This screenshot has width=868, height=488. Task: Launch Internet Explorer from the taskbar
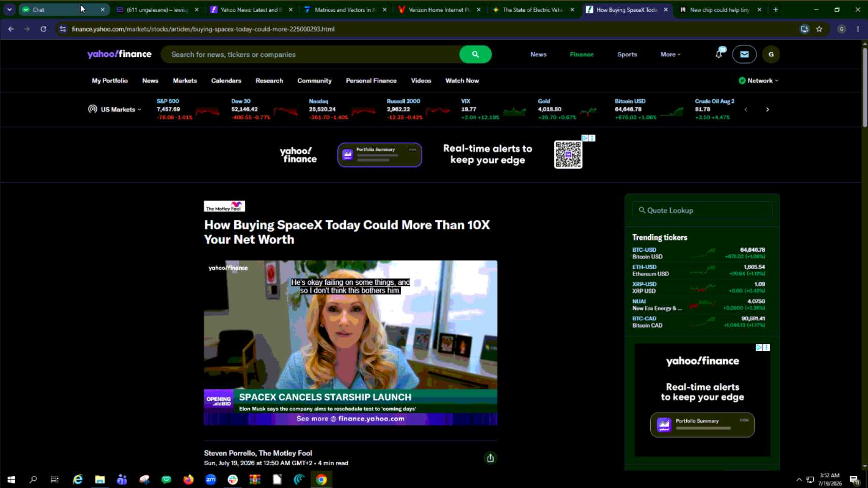[x=78, y=479]
